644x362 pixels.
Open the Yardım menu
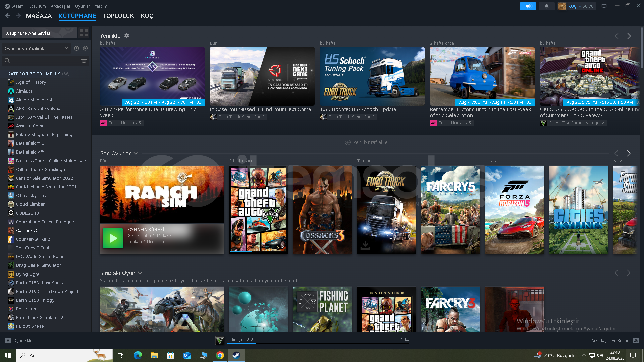[101, 6]
